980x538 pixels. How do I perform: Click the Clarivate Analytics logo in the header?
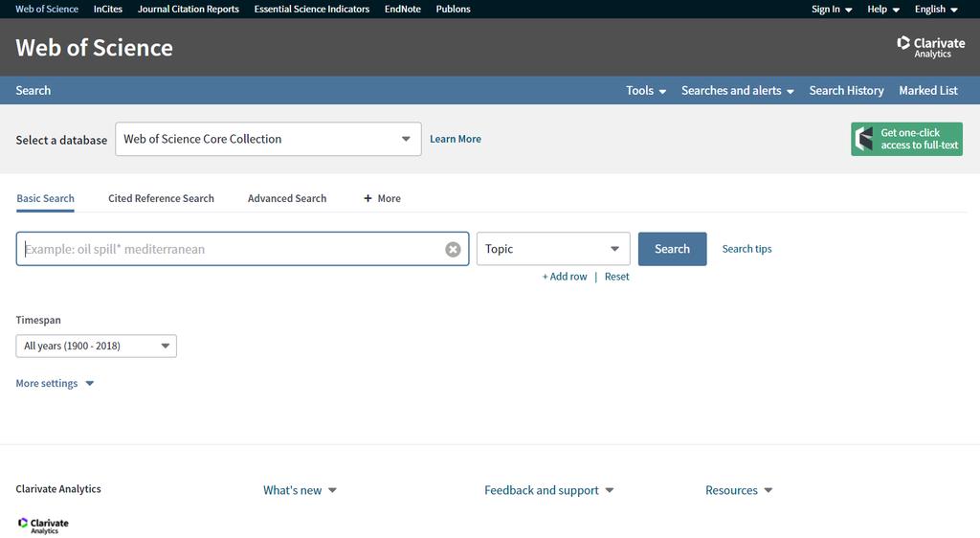[930, 48]
